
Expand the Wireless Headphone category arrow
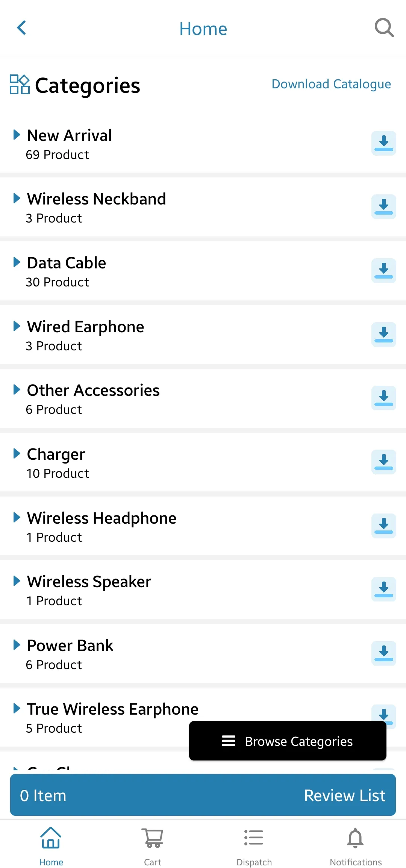pos(17,517)
